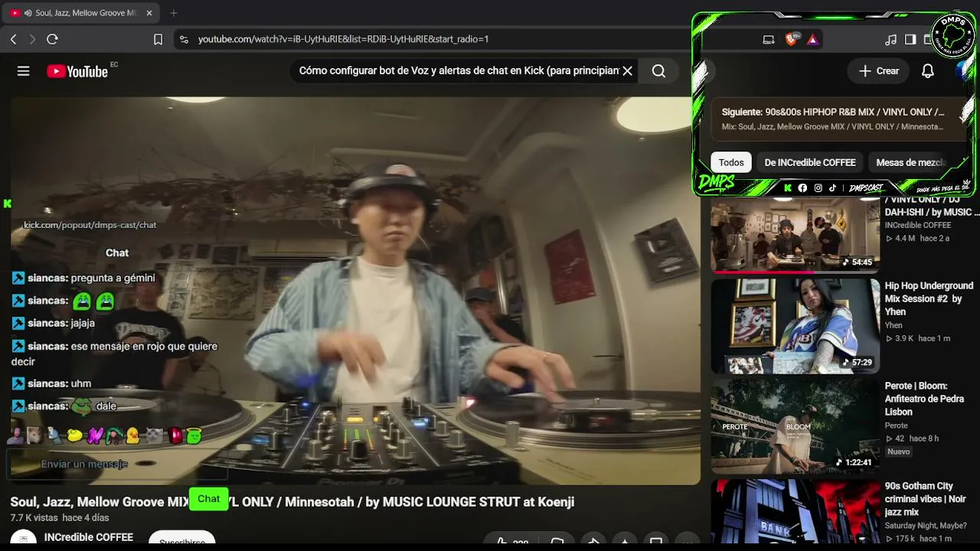Open the Hip Hop Underground Mix Session thumbnail

coord(795,326)
